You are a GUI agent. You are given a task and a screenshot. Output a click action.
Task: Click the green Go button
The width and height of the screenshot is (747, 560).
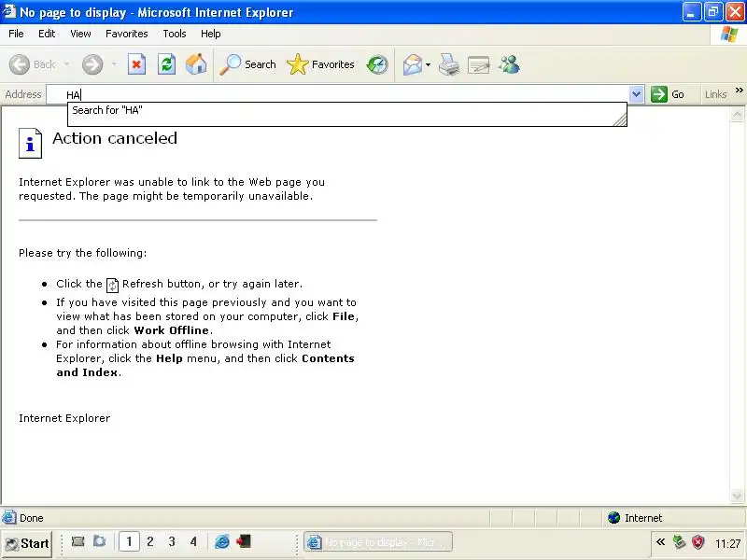pos(668,94)
